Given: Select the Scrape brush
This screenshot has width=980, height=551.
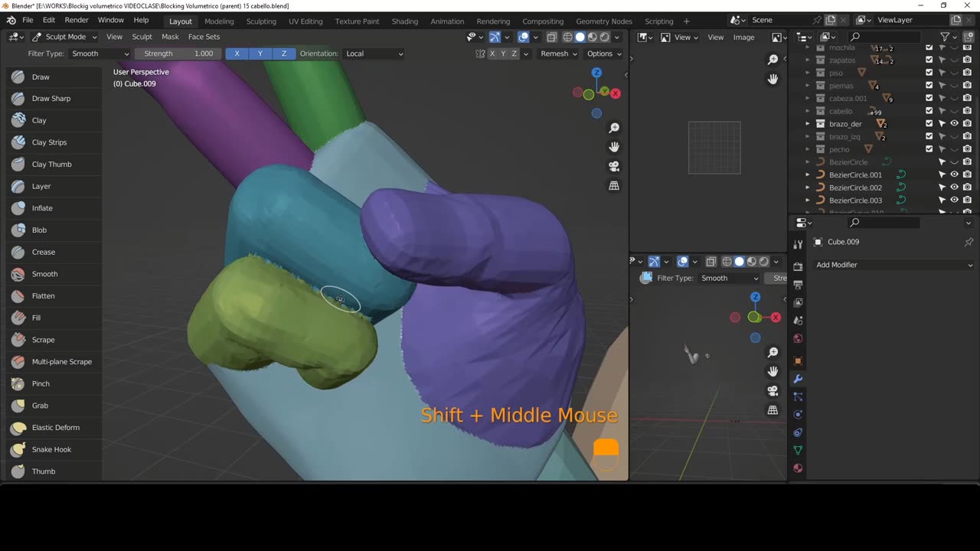Looking at the screenshot, I should pyautogui.click(x=54, y=340).
